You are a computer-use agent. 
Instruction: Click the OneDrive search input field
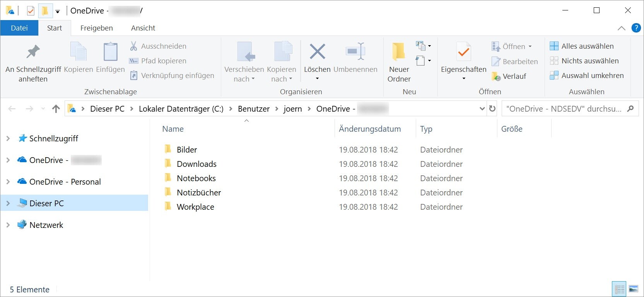(x=565, y=109)
